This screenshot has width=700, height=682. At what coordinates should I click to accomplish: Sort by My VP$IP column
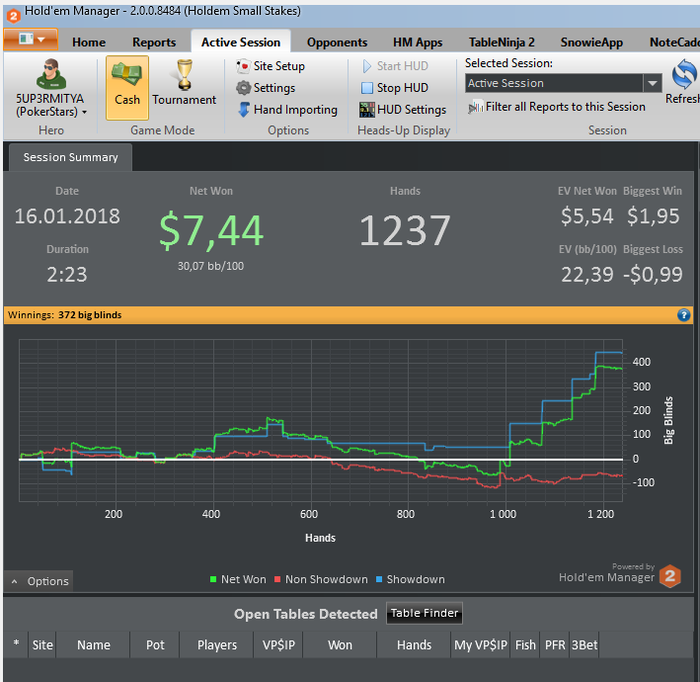(x=481, y=645)
